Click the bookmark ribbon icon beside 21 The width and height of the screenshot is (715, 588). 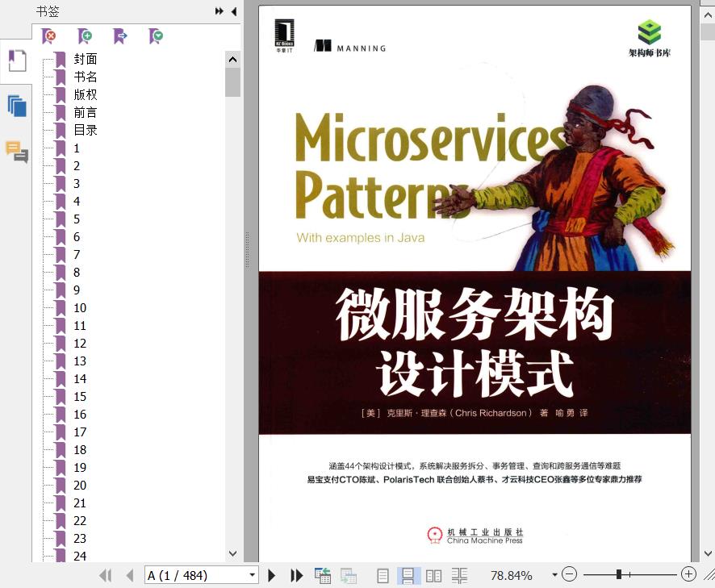pos(61,503)
